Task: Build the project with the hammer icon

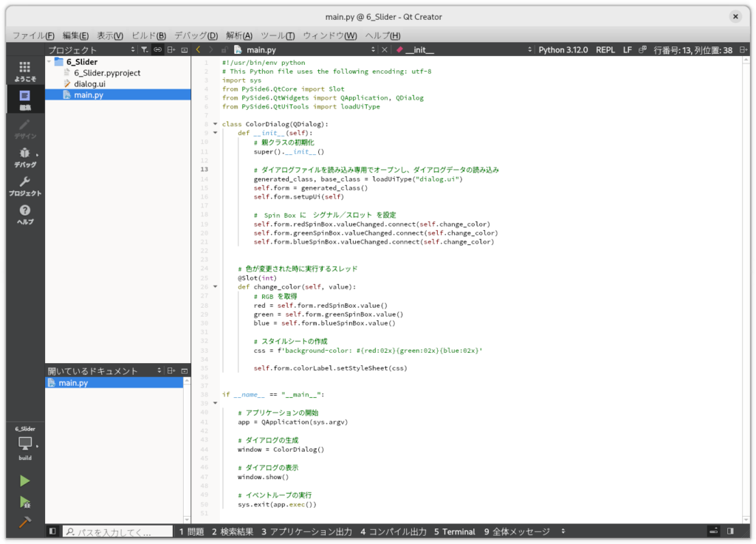Action: (x=24, y=522)
